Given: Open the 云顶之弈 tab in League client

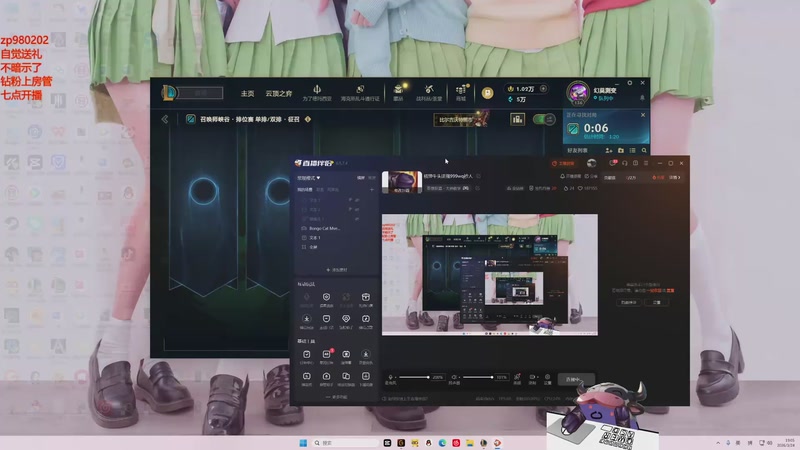Looking at the screenshot, I should (279, 93).
